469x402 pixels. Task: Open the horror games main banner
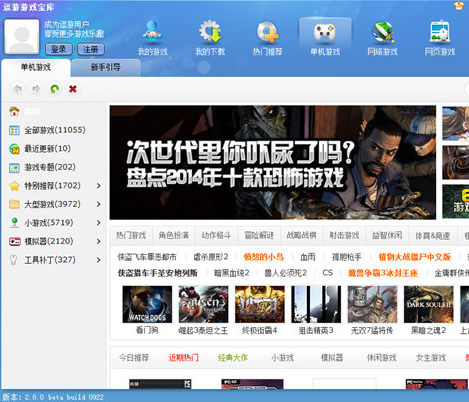click(273, 162)
